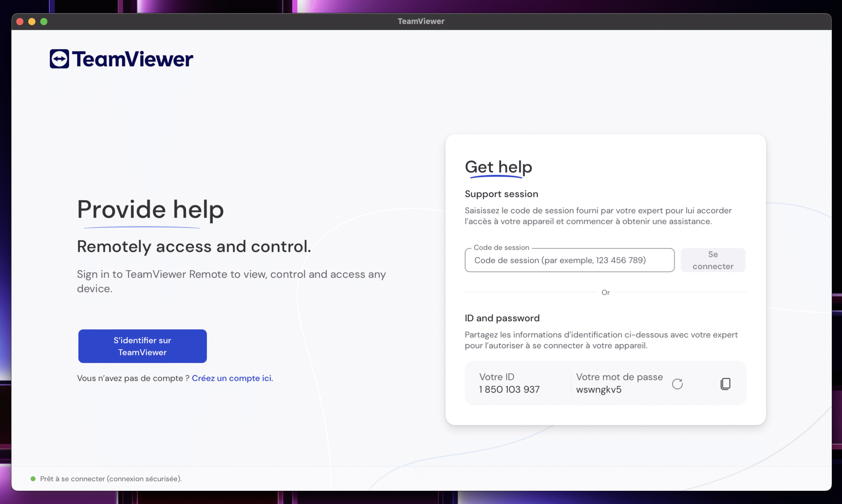Image resolution: width=842 pixels, height=504 pixels.
Task: Switch focus to the Get help section
Action: (x=498, y=167)
